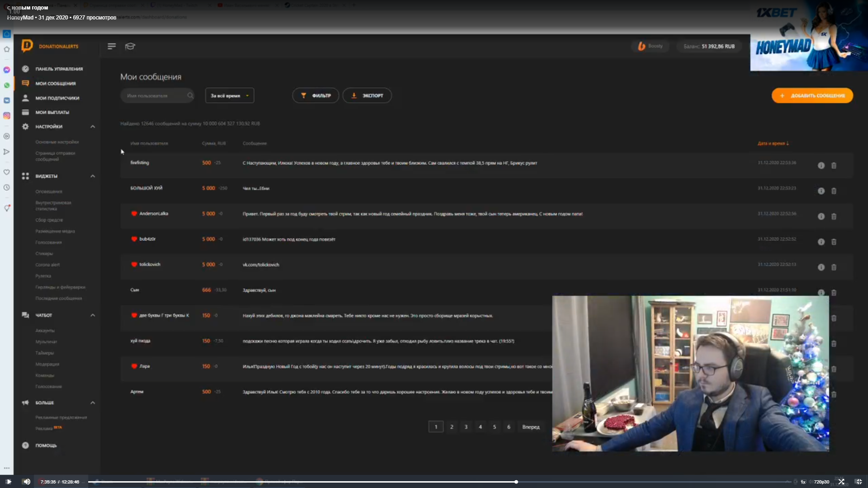Open info icon for the bub4z0r message

pos(821,242)
